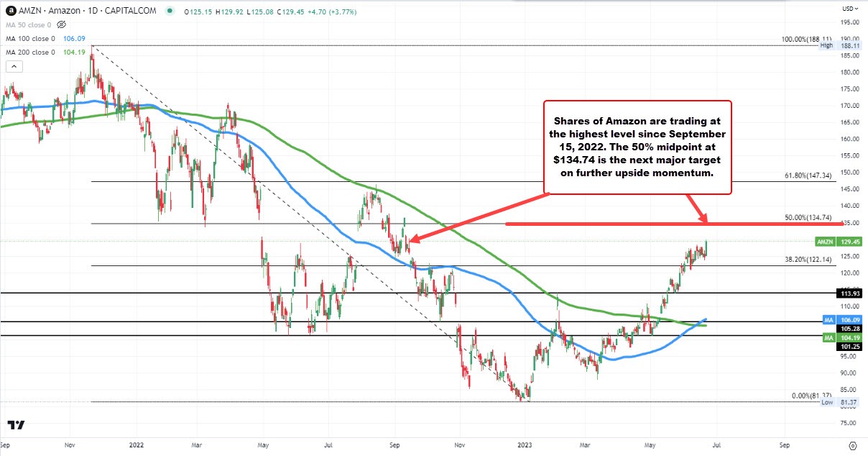Select the 38.20% Fibonacci level label
The width and height of the screenshot is (868, 456).
pos(808,259)
